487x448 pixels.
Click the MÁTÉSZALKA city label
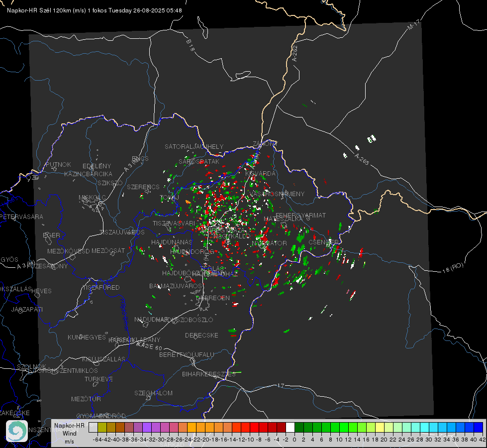[x=283, y=219]
